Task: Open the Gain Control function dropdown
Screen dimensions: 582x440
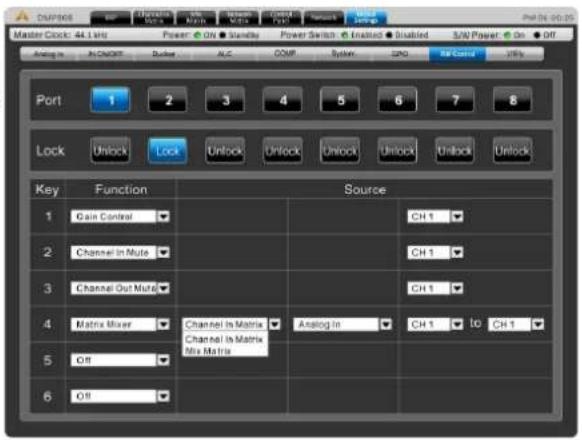Action: pyautogui.click(x=120, y=216)
